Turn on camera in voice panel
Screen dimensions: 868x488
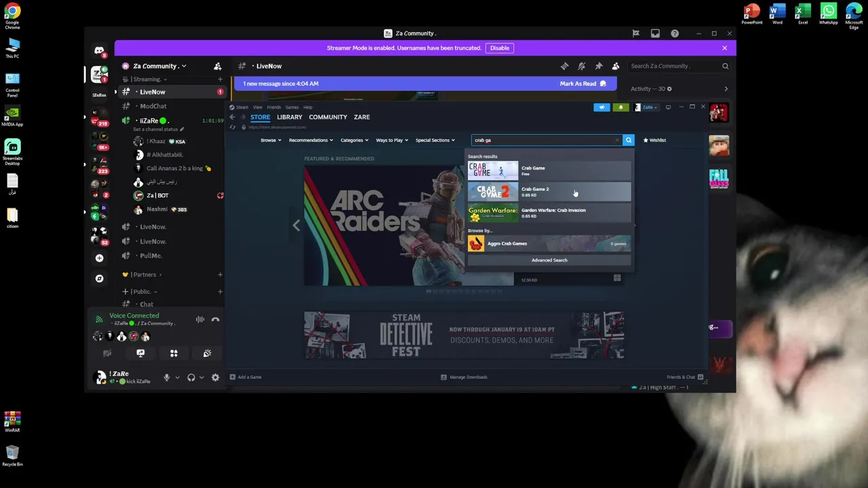pos(107,353)
